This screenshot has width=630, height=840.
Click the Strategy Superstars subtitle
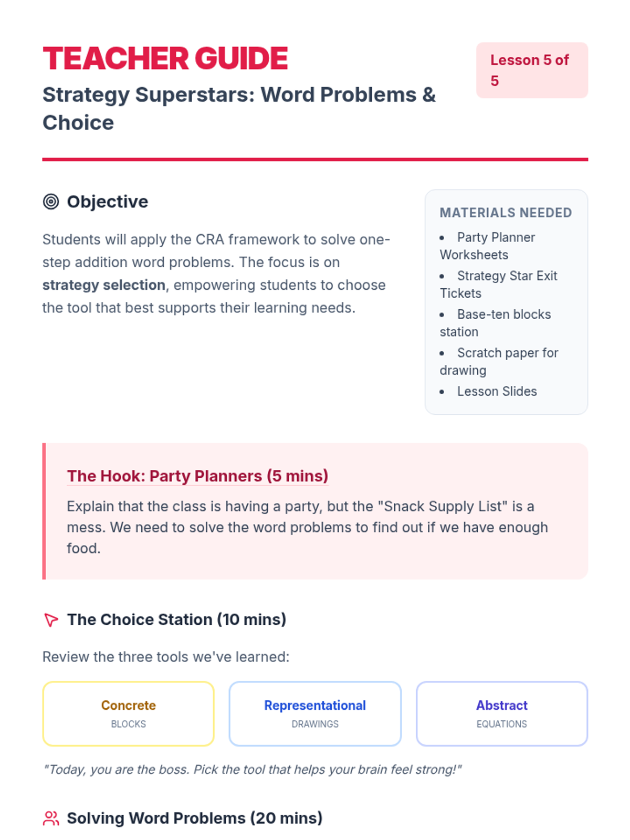coord(239,109)
